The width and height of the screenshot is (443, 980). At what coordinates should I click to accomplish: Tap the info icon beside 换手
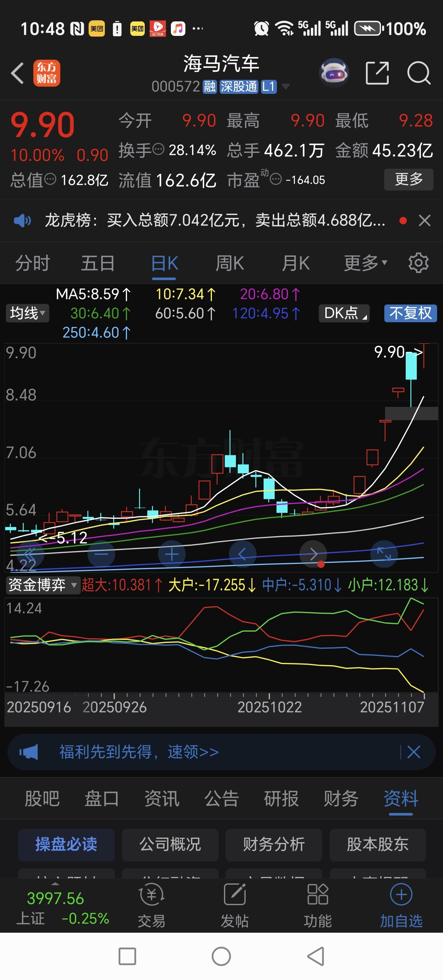pos(158,149)
